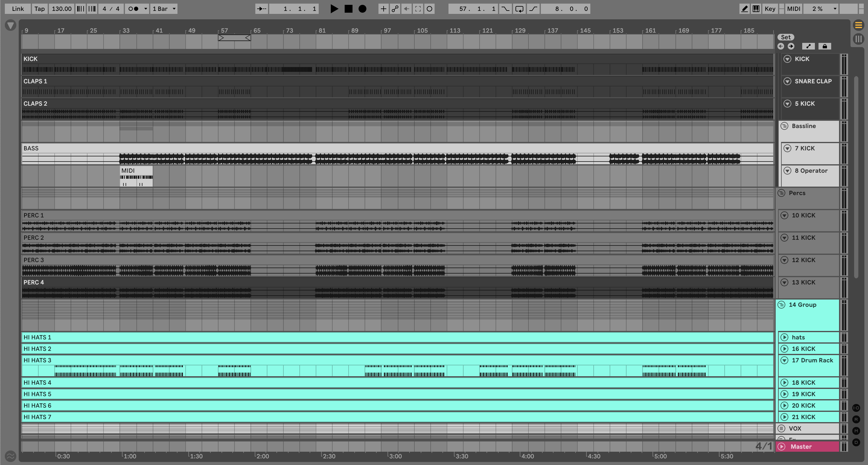Fold the 8 Operator track

coord(787,171)
